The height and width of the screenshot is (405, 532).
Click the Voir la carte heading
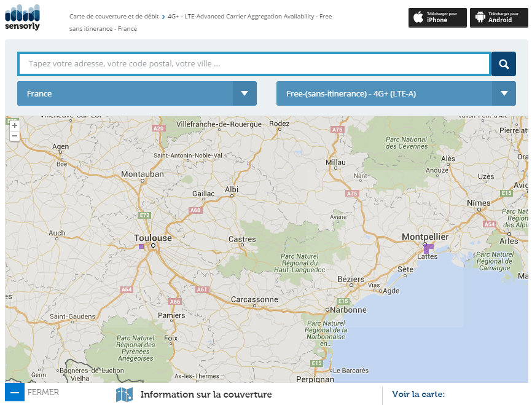click(x=418, y=395)
